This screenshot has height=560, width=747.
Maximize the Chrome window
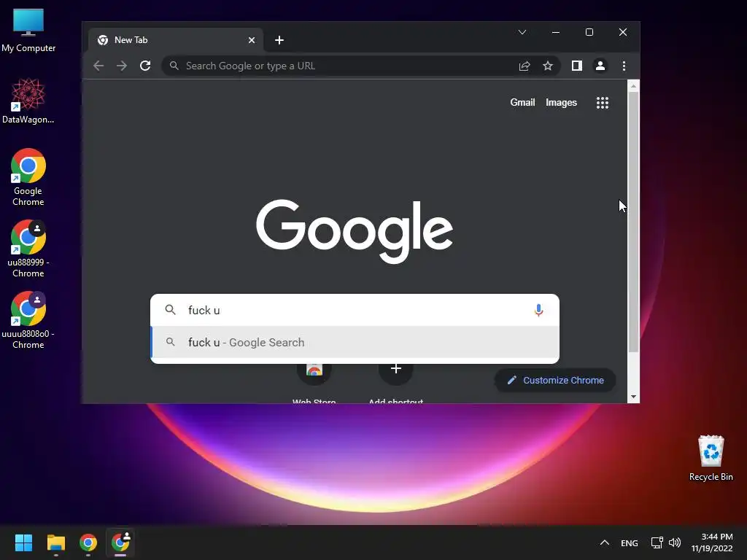coord(589,32)
